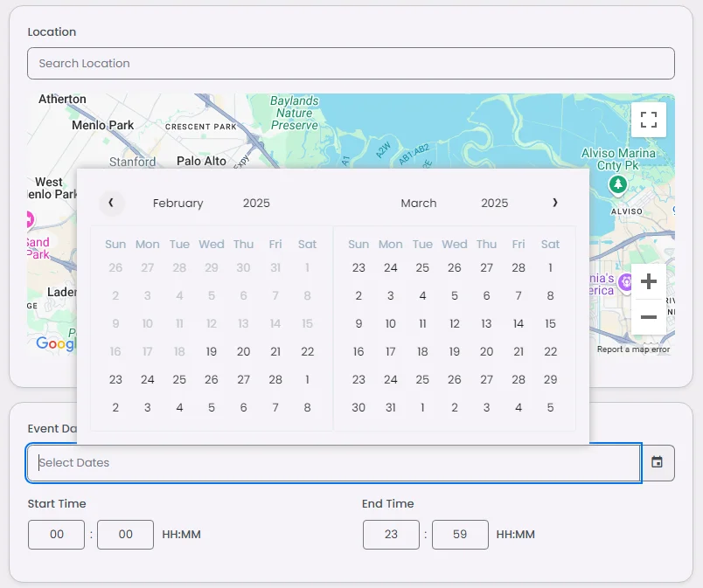The height and width of the screenshot is (588, 703).
Task: Choose March 31 in the calendar
Action: click(390, 407)
